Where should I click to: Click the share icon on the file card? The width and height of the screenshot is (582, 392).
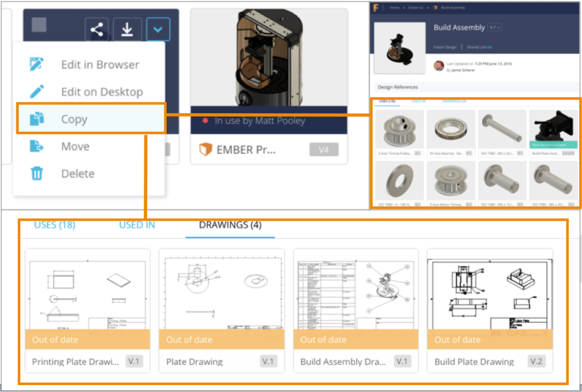click(x=97, y=29)
